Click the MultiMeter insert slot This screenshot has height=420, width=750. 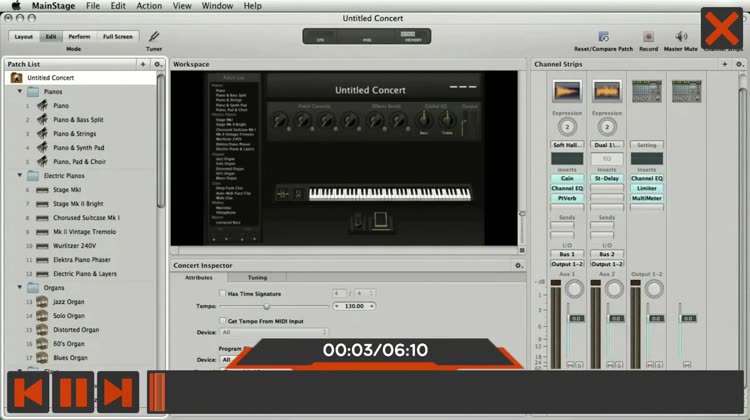[647, 198]
